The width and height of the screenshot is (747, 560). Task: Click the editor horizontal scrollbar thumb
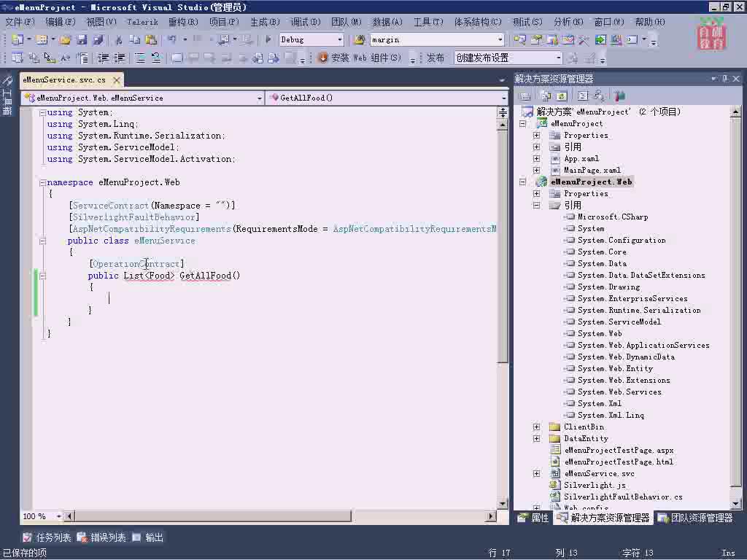[x=214, y=516]
